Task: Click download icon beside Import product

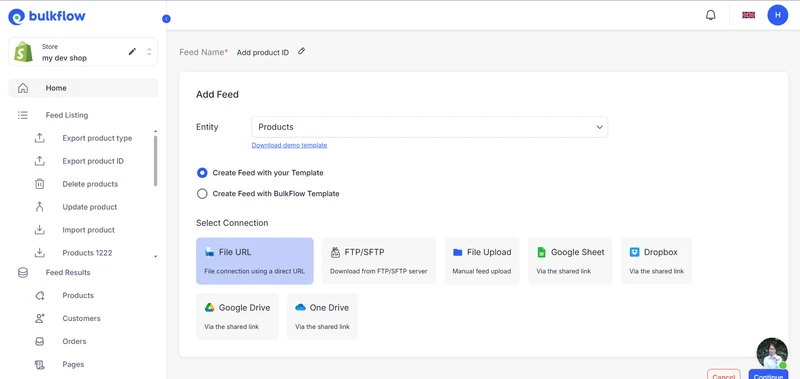Action: pos(40,230)
